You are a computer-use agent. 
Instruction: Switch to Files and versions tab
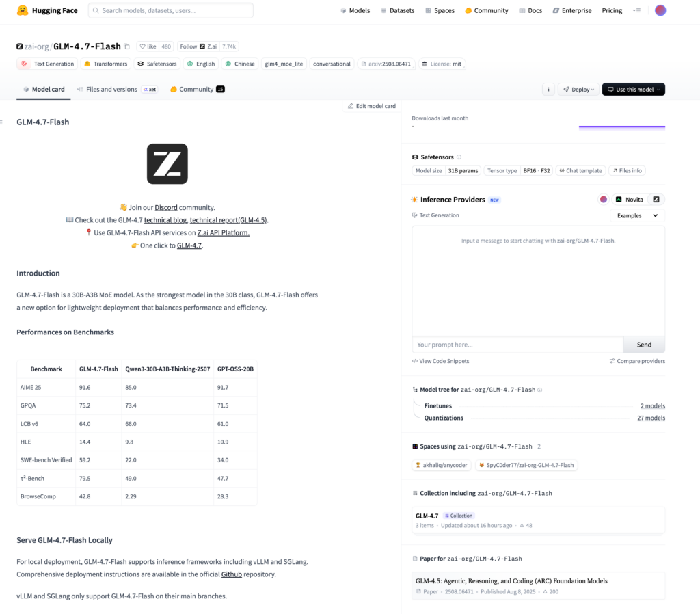(x=111, y=90)
